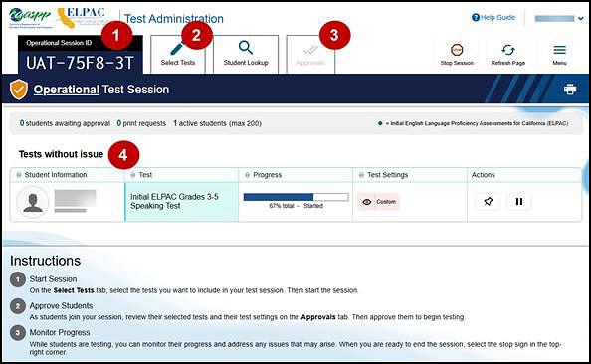
Task: Click the Actions column header
Action: [x=483, y=175]
